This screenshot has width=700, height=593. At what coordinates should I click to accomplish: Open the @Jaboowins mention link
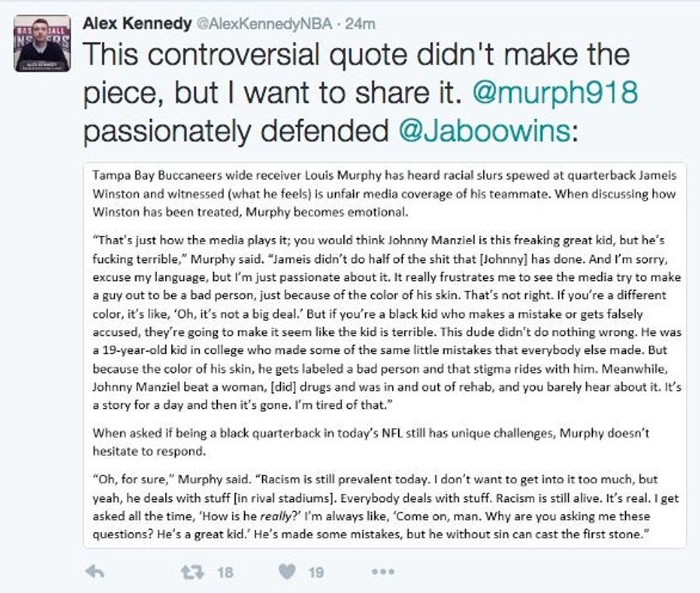click(x=484, y=131)
